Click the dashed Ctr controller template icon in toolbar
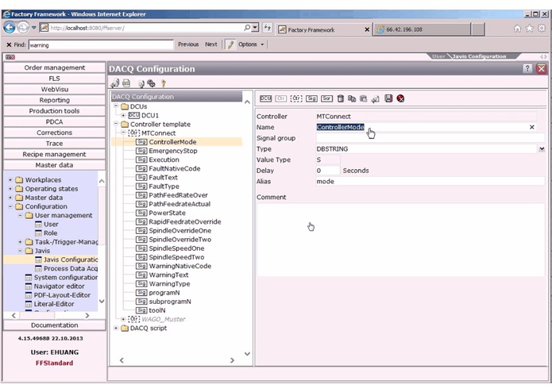The width and height of the screenshot is (552, 392). click(x=296, y=98)
